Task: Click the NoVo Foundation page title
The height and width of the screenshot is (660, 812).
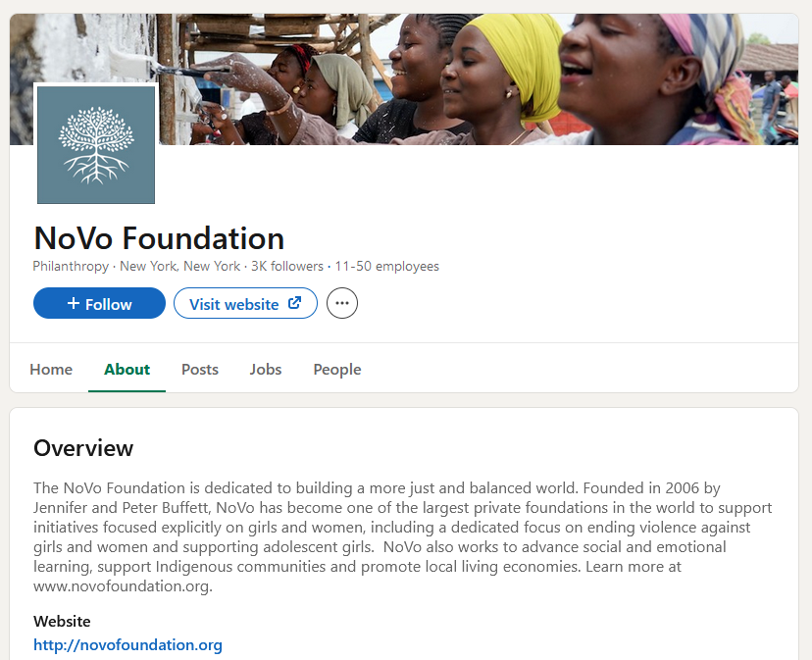Action: pyautogui.click(x=159, y=238)
